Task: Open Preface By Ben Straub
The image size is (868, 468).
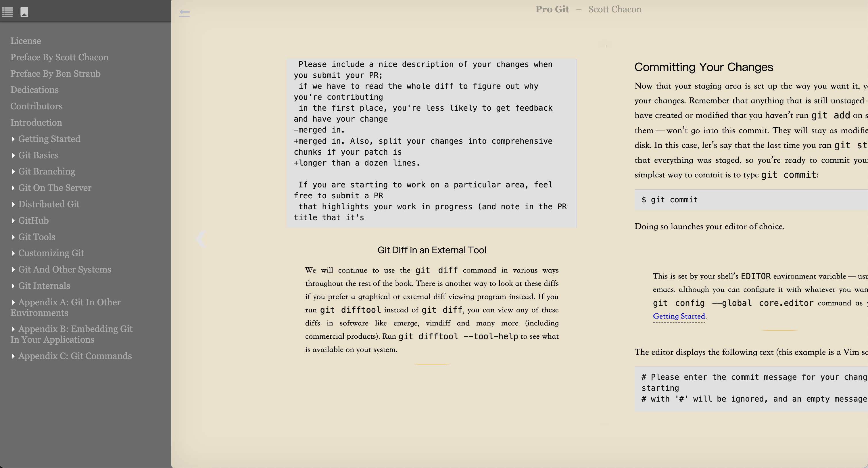Action: [55, 74]
